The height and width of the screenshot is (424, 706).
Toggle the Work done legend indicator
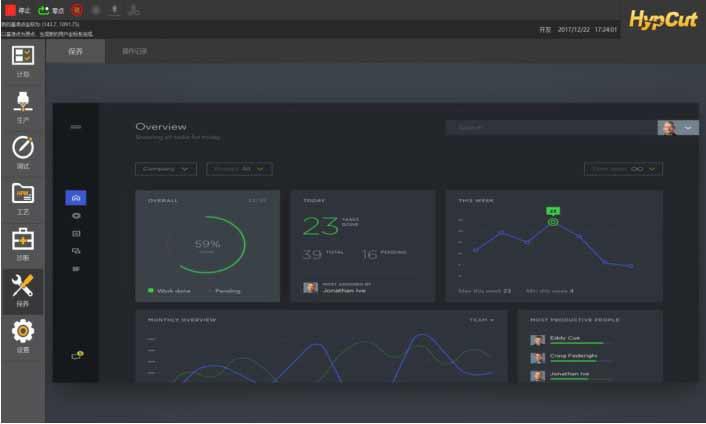pos(149,291)
